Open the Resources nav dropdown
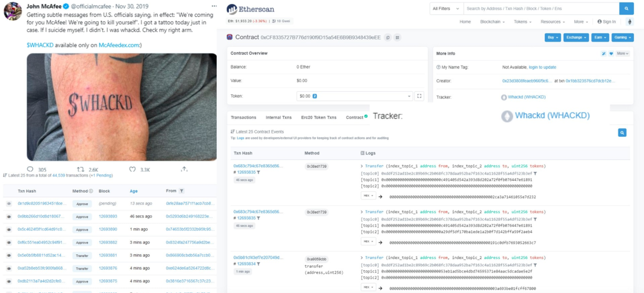 pos(552,22)
